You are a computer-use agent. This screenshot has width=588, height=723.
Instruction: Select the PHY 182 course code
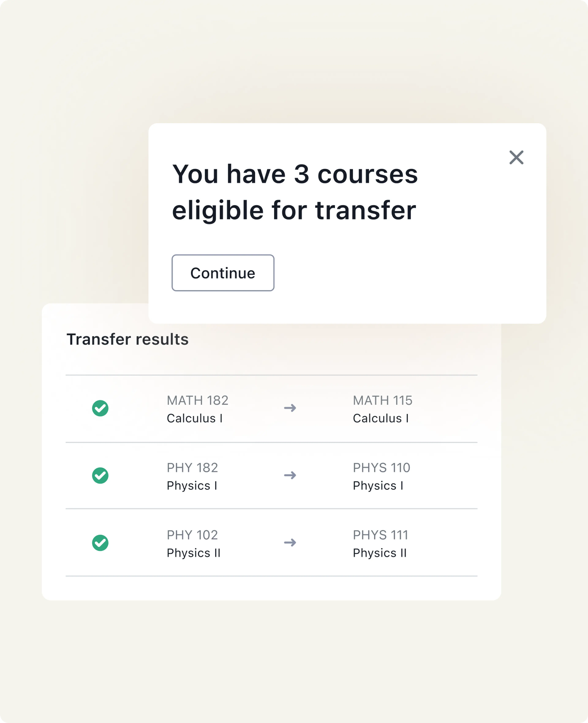tap(192, 468)
